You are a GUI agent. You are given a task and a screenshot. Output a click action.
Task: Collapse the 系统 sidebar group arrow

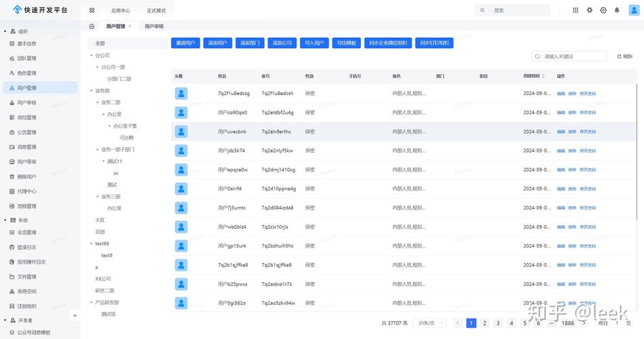click(5, 220)
